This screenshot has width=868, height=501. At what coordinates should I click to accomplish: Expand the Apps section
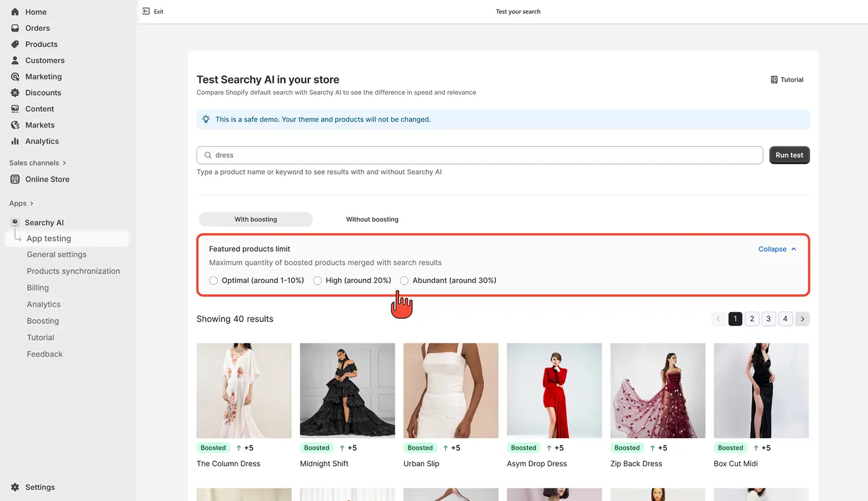click(21, 203)
